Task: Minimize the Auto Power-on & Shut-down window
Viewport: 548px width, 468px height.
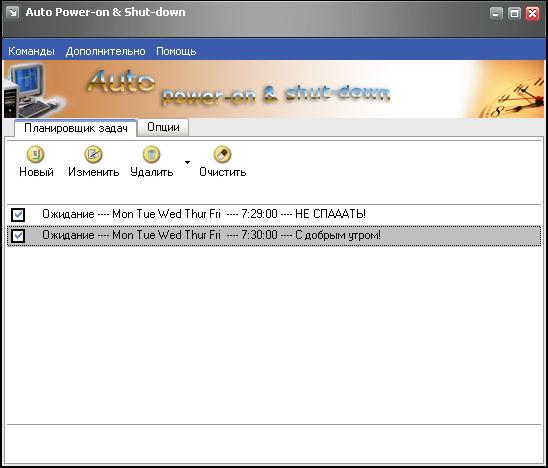Action: tap(496, 14)
